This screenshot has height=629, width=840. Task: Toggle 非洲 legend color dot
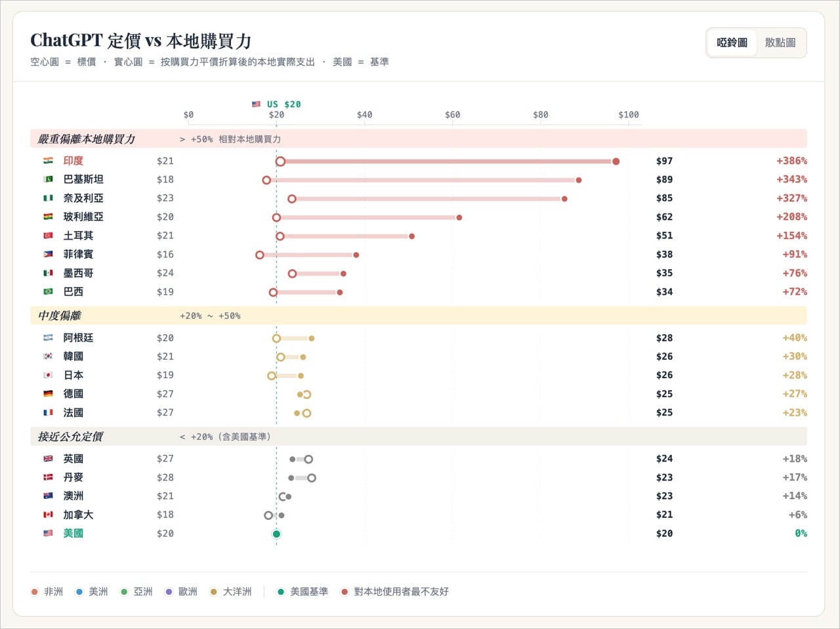[x=35, y=592]
